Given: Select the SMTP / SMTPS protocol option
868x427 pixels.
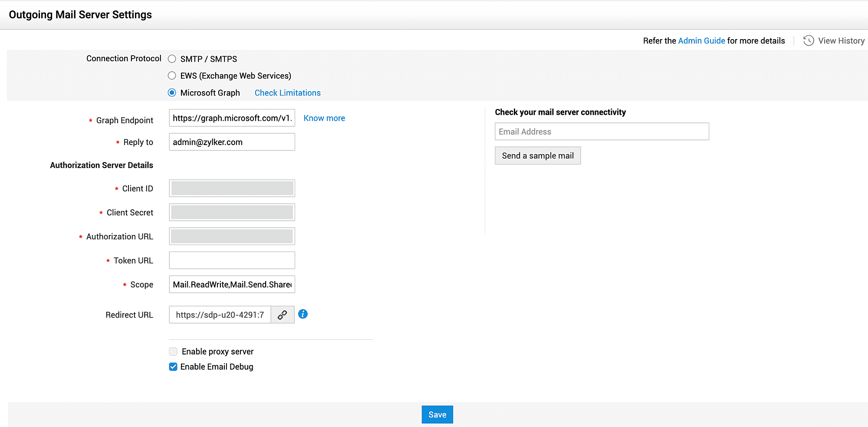Looking at the screenshot, I should 172,59.
